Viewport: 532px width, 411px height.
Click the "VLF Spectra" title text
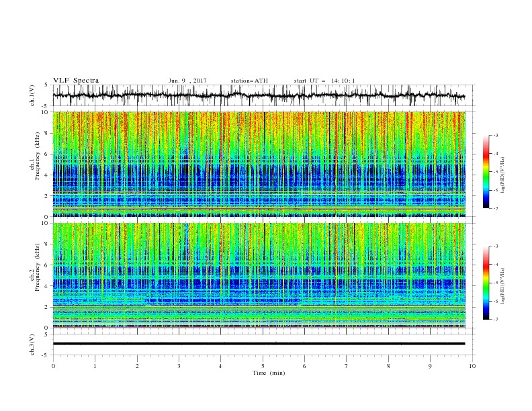pos(76,81)
